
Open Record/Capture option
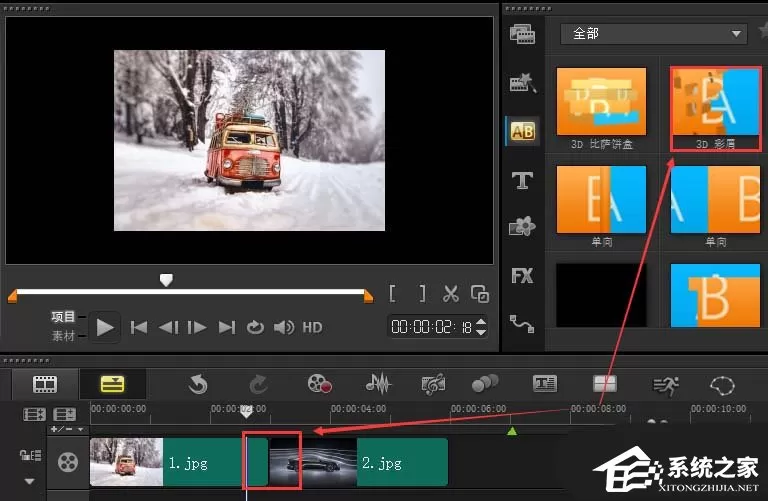(x=319, y=384)
